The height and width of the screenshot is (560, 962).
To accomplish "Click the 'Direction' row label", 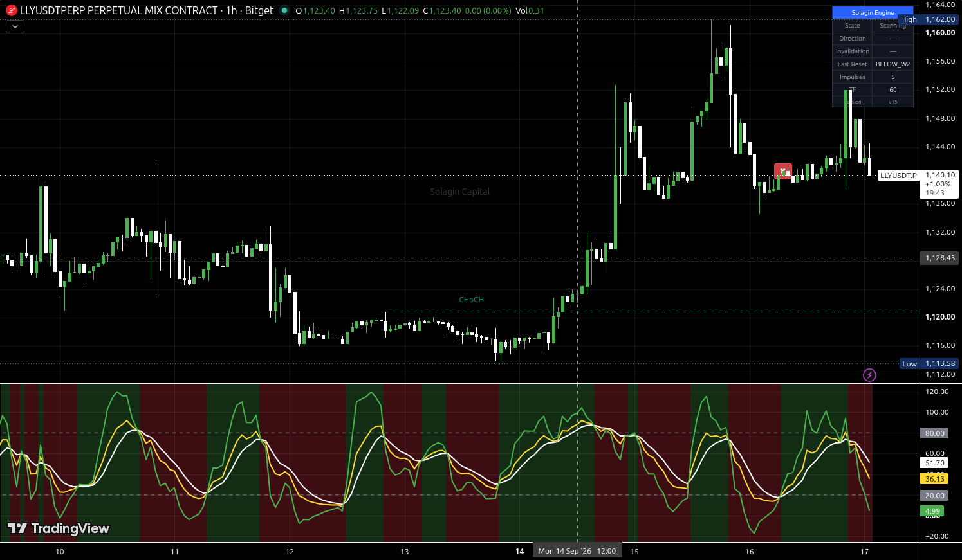I will pyautogui.click(x=853, y=39).
